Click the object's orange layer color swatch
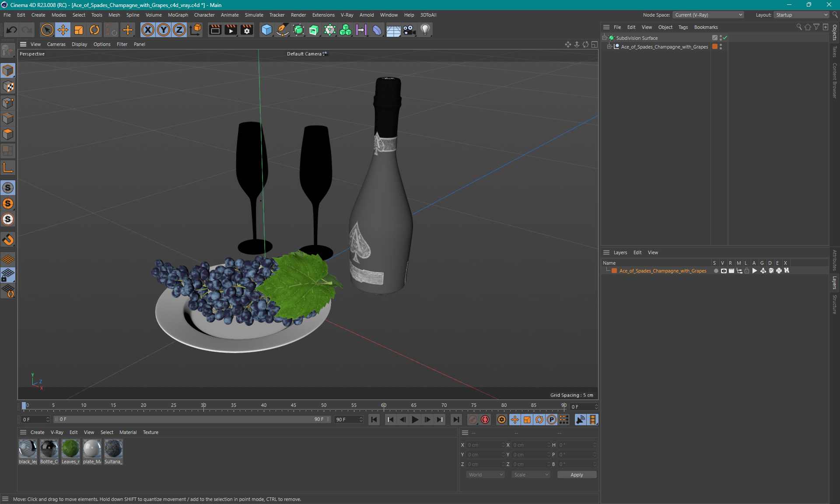Image resolution: width=840 pixels, height=504 pixels. coord(715,47)
